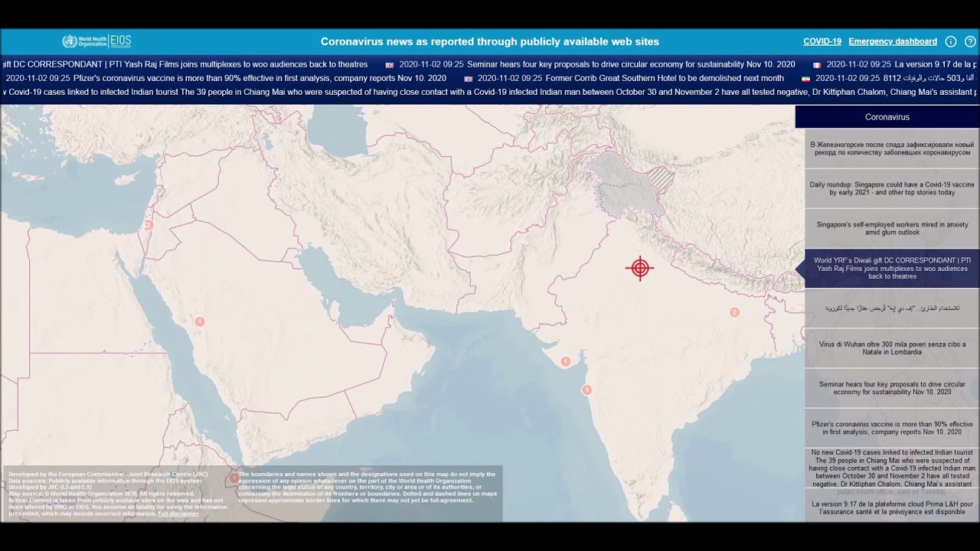The image size is (980, 551).
Task: Select the cluster marker labeled 2 in eastern India
Action: click(734, 312)
